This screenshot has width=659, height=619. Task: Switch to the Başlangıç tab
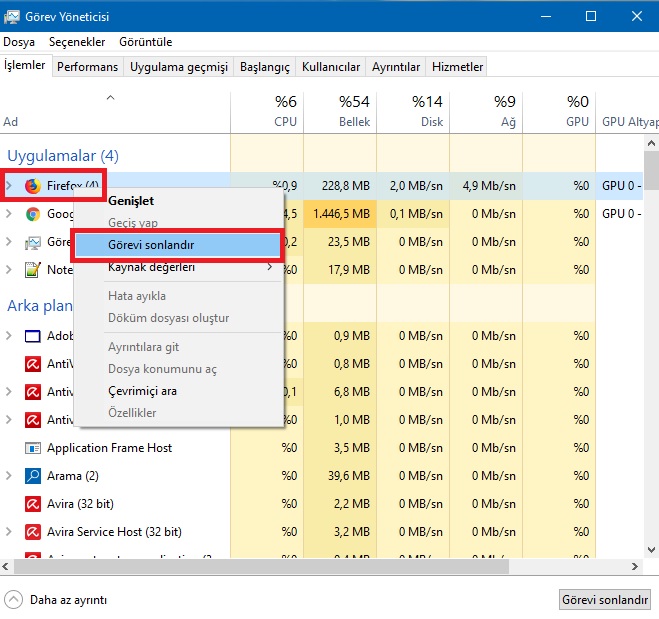[x=265, y=67]
